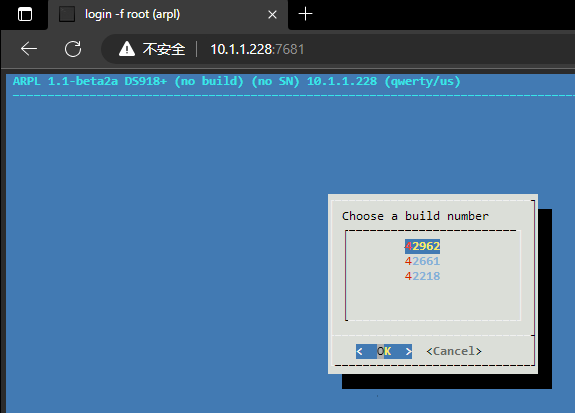Confirm with the OK button

[x=384, y=351]
